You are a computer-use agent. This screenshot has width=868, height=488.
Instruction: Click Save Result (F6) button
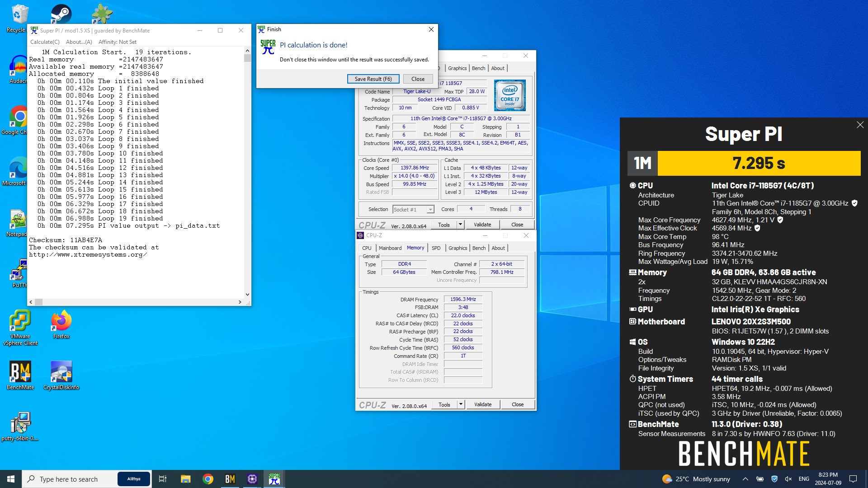(373, 79)
